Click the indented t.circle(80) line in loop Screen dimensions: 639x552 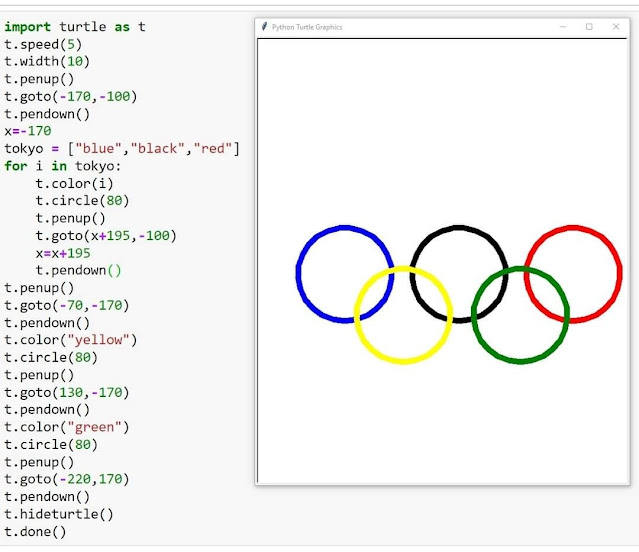point(82,201)
